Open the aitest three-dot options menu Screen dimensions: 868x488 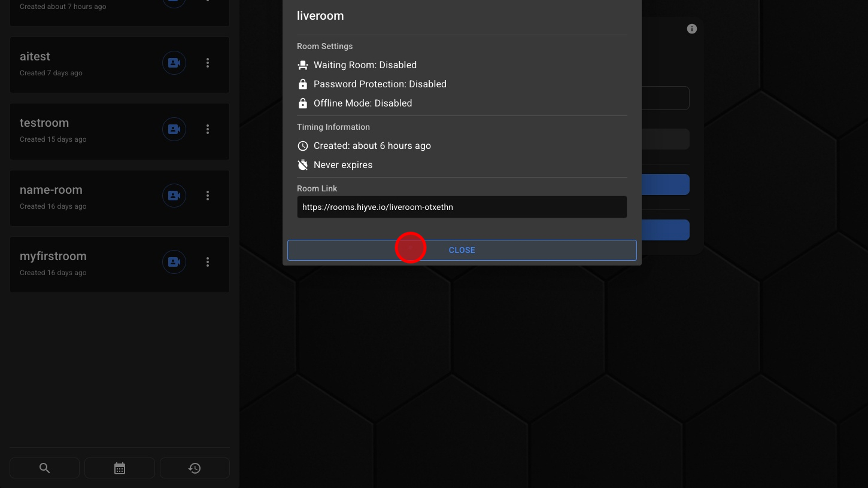[208, 63]
